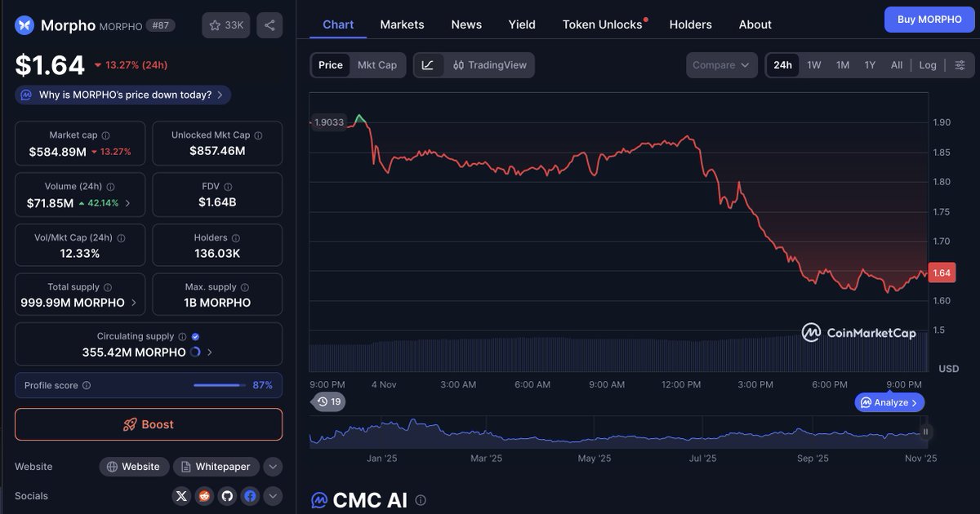Open the News tab
980x514 pixels.
pyautogui.click(x=466, y=24)
